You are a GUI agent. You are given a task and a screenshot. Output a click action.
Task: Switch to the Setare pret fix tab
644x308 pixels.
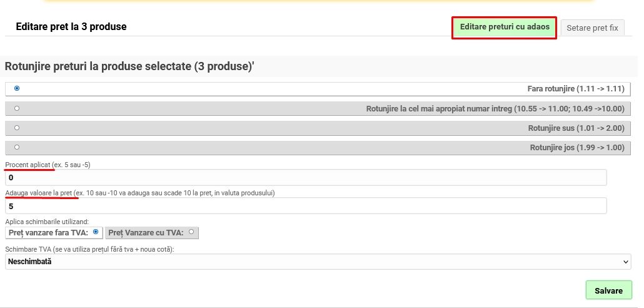(x=591, y=28)
